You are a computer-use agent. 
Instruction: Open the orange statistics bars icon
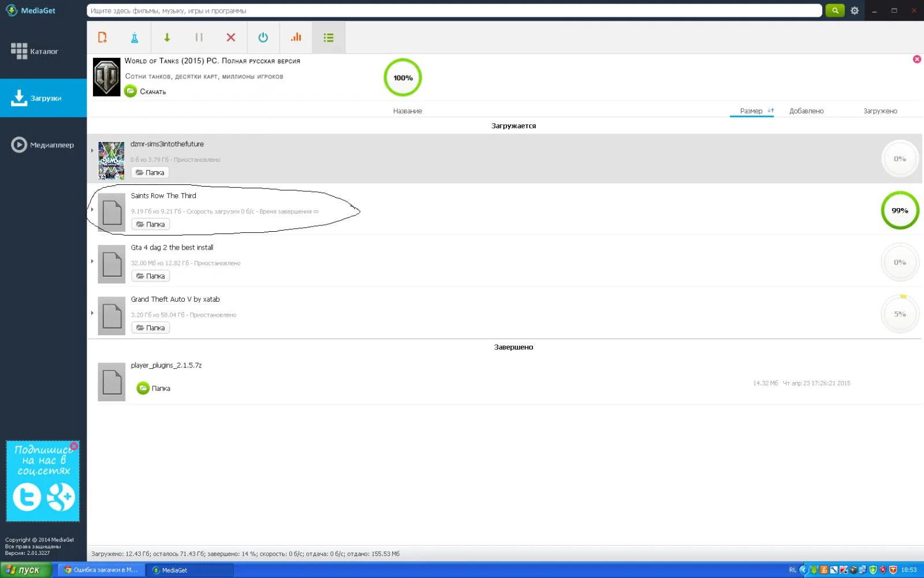[296, 38]
